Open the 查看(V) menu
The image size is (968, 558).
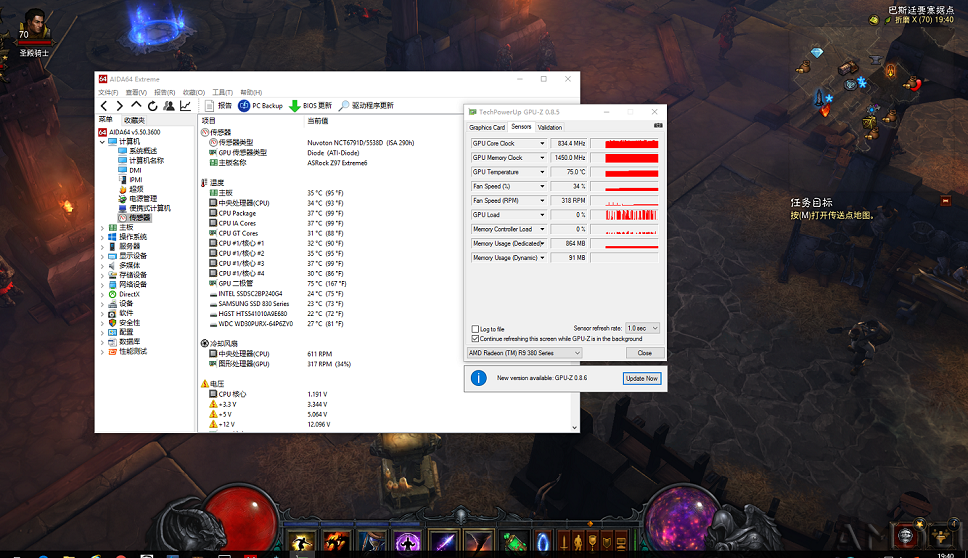[x=136, y=93]
